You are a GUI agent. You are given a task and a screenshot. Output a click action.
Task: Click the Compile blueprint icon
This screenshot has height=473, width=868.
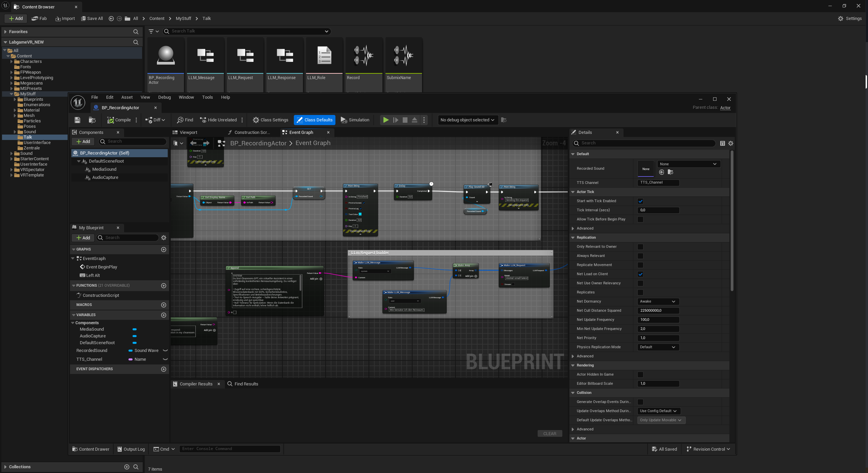tap(111, 120)
